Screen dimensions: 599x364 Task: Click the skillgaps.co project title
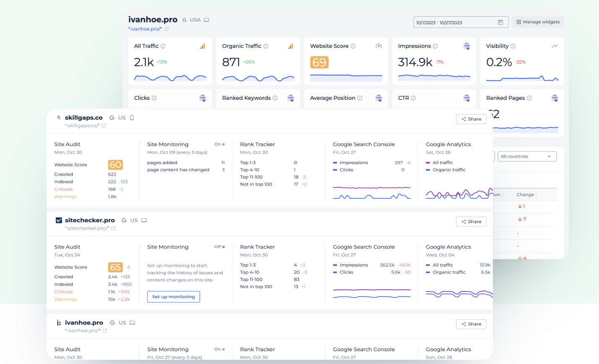[83, 118]
